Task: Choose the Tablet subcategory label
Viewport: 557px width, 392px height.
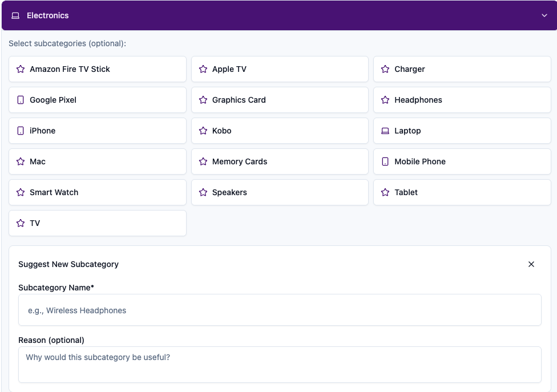Action: point(406,192)
